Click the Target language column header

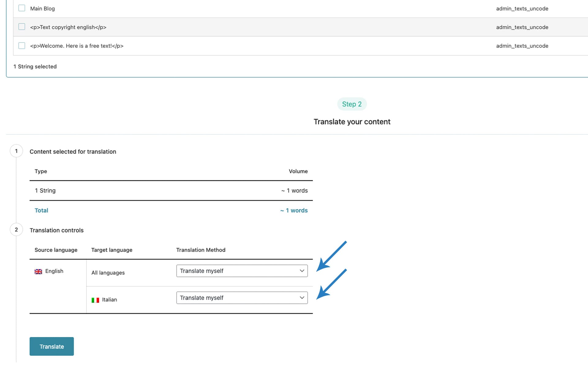click(x=112, y=250)
